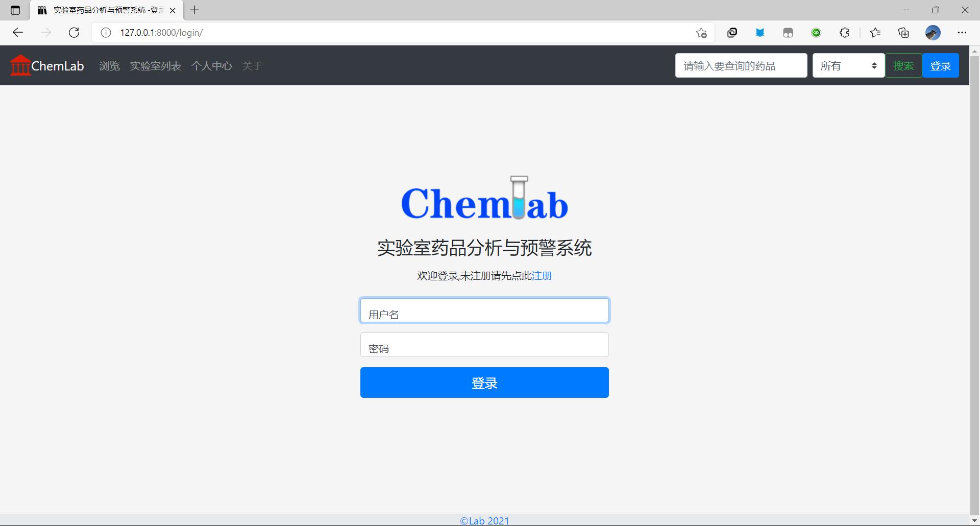
Task: Open browser Settings and more menu
Action: pos(962,33)
